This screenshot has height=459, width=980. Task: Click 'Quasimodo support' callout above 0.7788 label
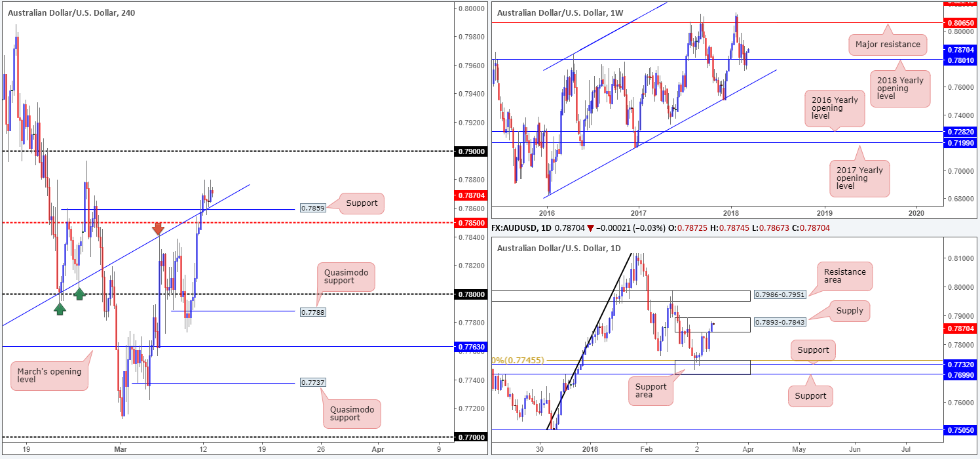point(346,277)
